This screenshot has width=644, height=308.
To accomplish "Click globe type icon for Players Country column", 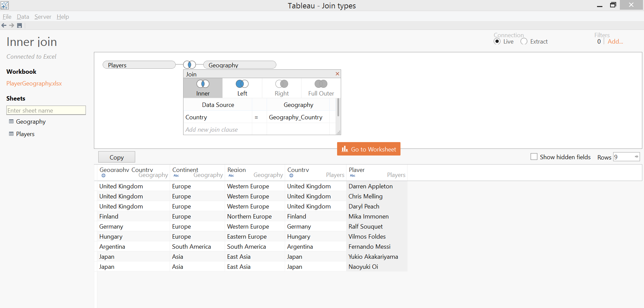I will tap(291, 176).
